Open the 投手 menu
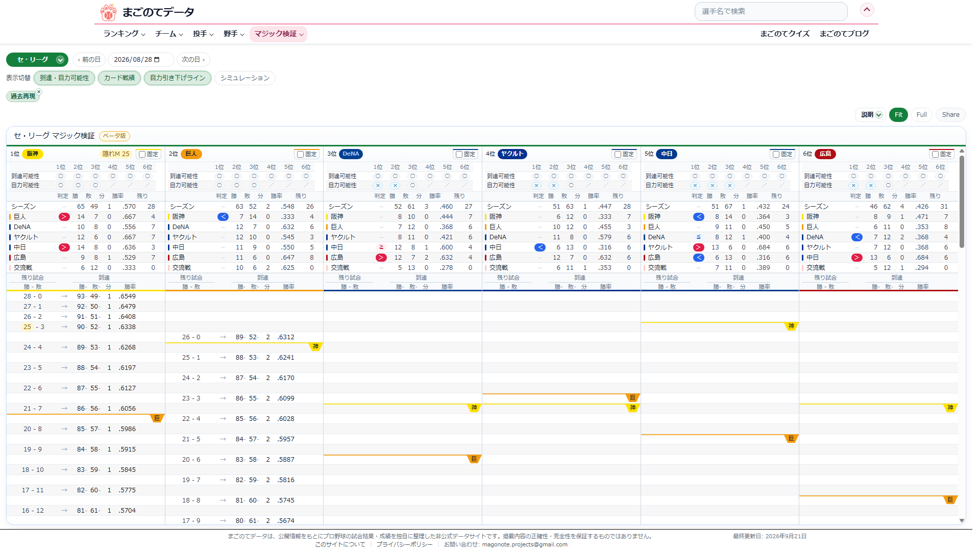Viewport: 980px width, 551px height. [x=203, y=34]
